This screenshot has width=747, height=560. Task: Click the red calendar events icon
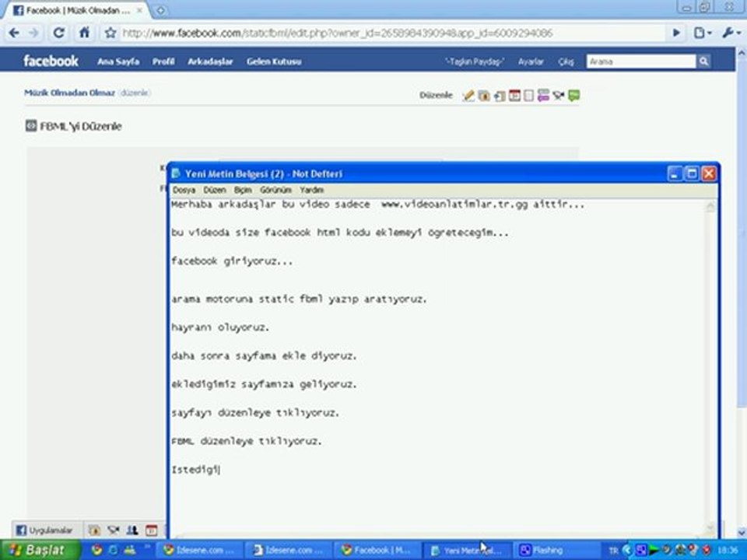(514, 96)
